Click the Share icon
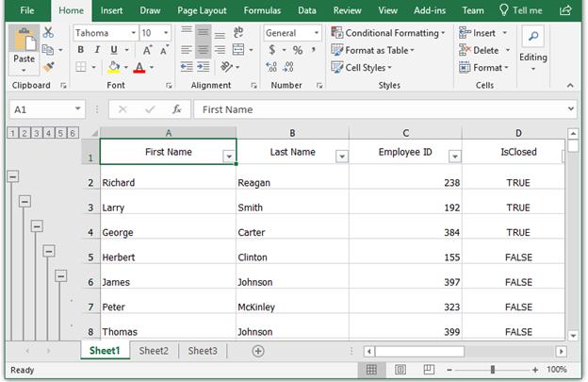Viewport: 588px width, 382px height. (x=565, y=10)
